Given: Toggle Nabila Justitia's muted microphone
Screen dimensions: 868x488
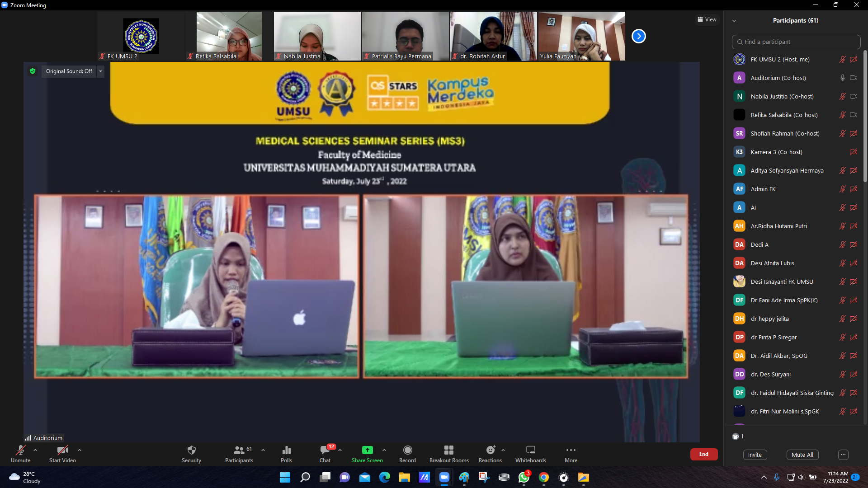Looking at the screenshot, I should (x=842, y=96).
